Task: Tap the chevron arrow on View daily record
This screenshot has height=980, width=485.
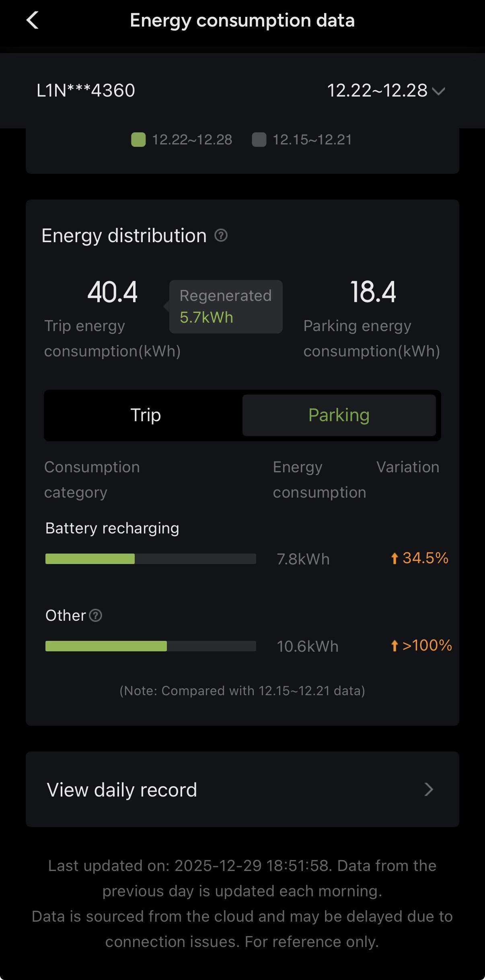Action: click(x=429, y=789)
